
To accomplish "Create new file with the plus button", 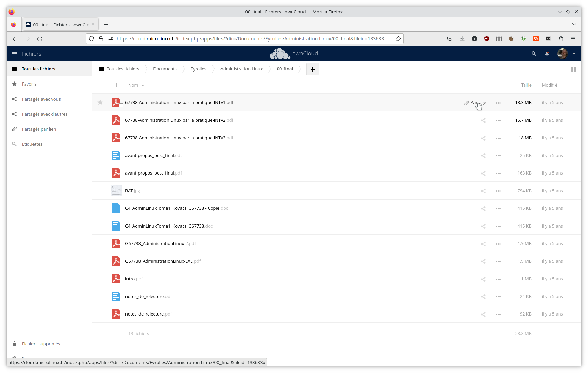I will point(312,69).
